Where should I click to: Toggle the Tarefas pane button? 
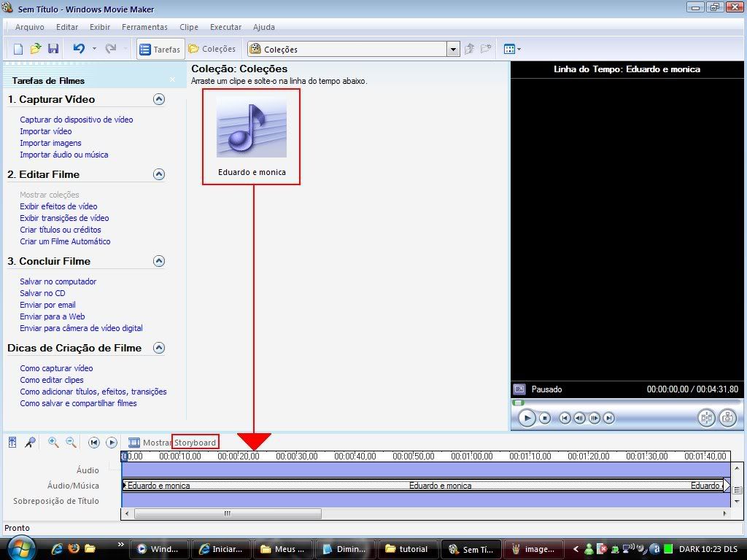(159, 49)
